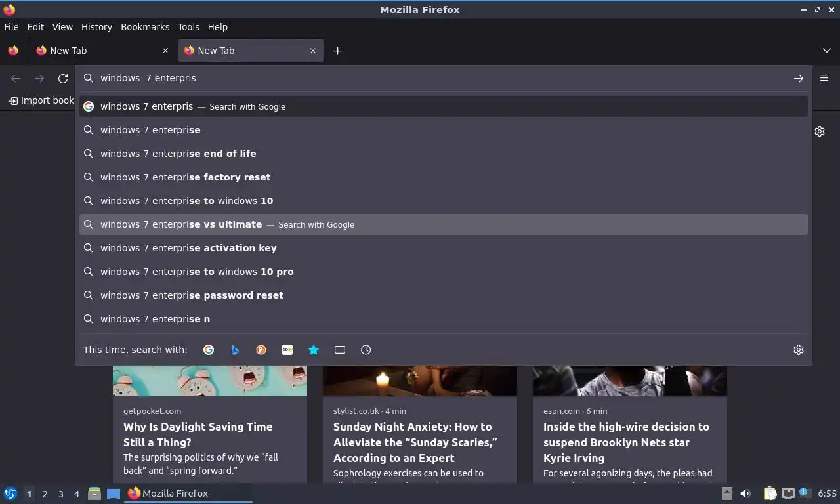This screenshot has height=504, width=840.
Task: Open a new tab with plus button
Action: 337,51
